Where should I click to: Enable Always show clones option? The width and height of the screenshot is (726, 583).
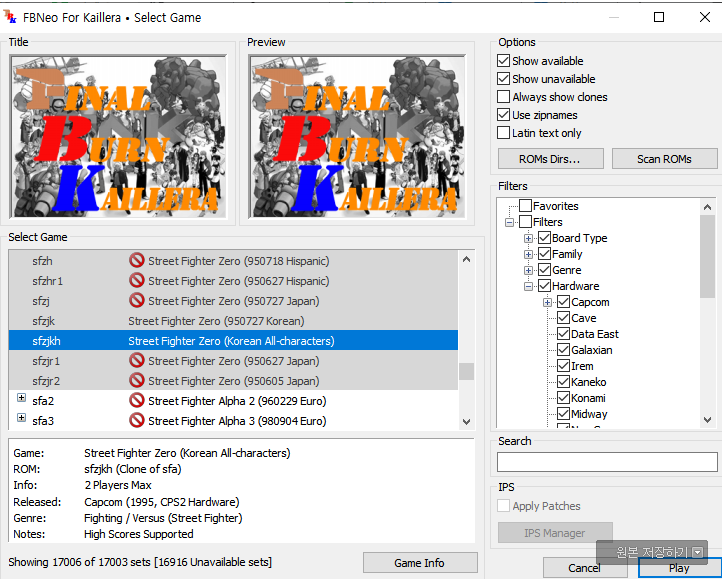point(503,97)
